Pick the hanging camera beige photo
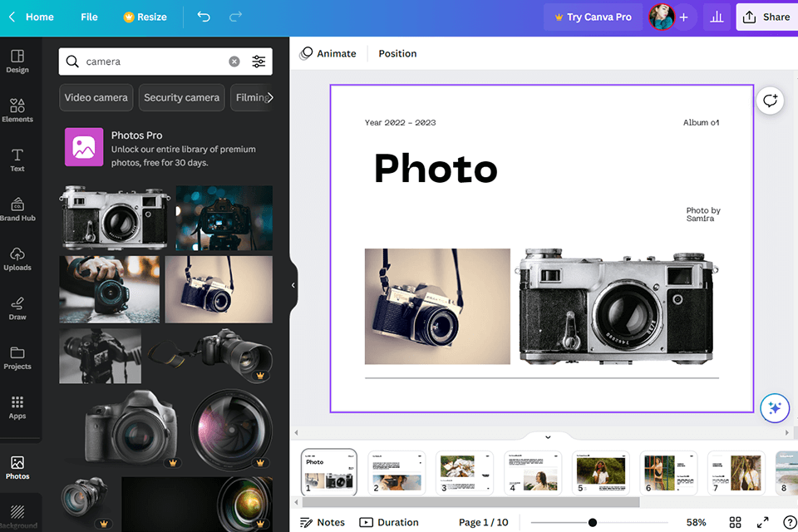The image size is (798, 532). tap(219, 289)
